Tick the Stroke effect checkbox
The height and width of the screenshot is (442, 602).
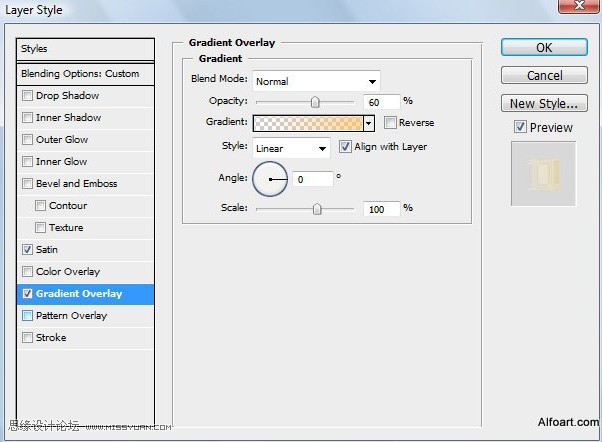click(27, 338)
